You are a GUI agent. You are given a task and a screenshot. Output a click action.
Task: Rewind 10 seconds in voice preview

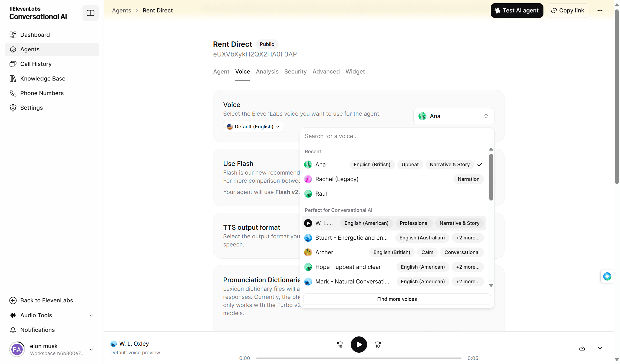(340, 345)
